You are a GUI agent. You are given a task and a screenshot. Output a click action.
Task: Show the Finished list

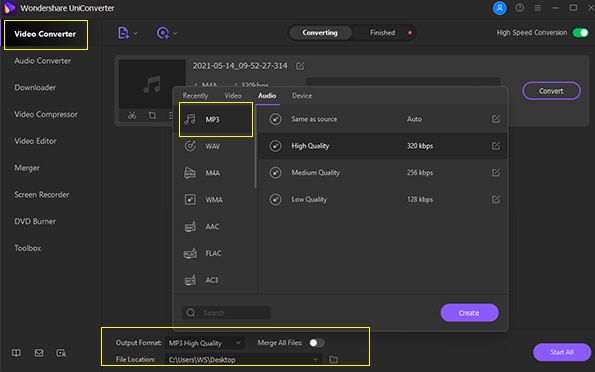tap(382, 33)
